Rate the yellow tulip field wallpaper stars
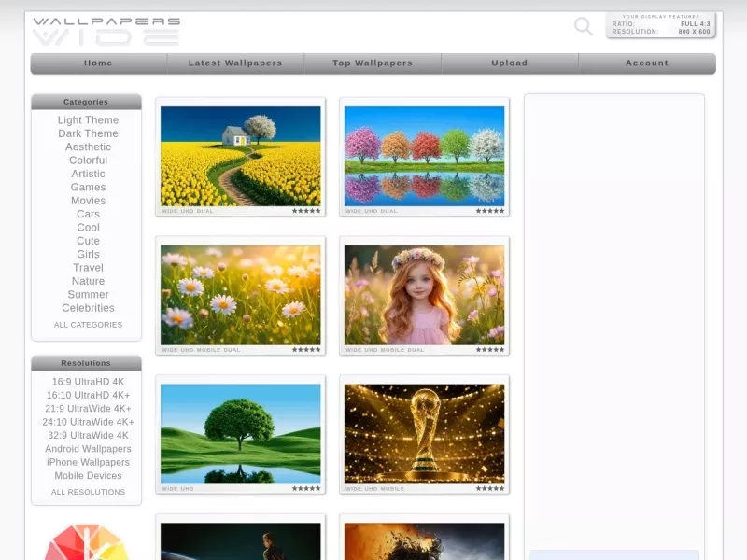Viewport: 747px width, 560px height. (x=306, y=211)
